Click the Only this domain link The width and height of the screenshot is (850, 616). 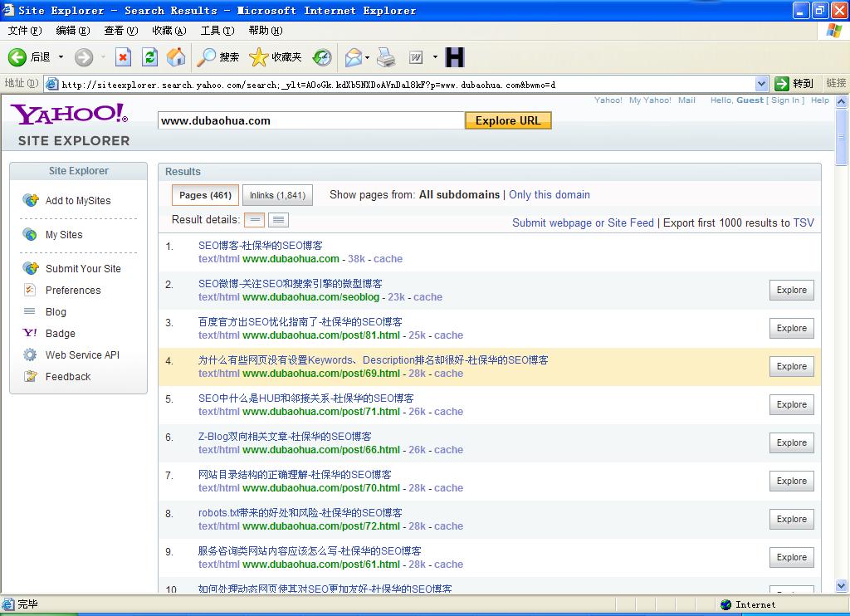click(x=550, y=194)
